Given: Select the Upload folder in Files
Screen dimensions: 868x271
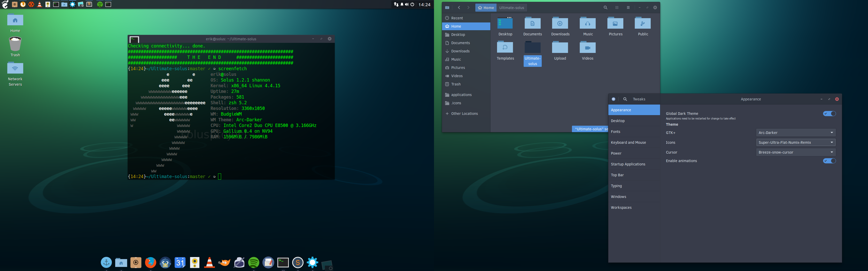Looking at the screenshot, I should click(560, 51).
